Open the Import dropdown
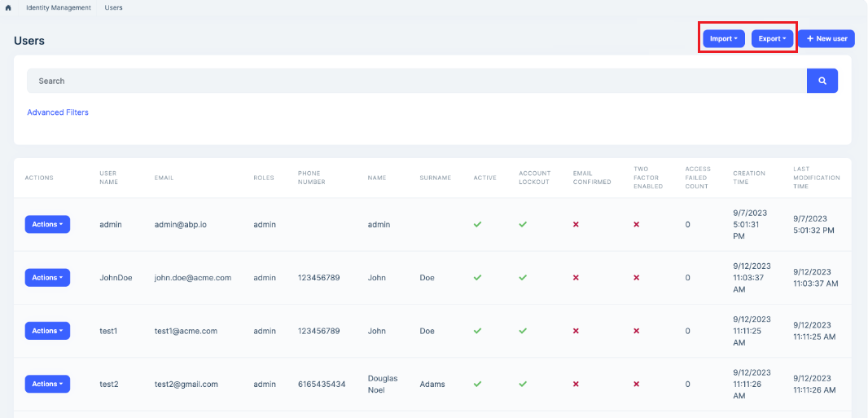The image size is (868, 418). pos(724,38)
